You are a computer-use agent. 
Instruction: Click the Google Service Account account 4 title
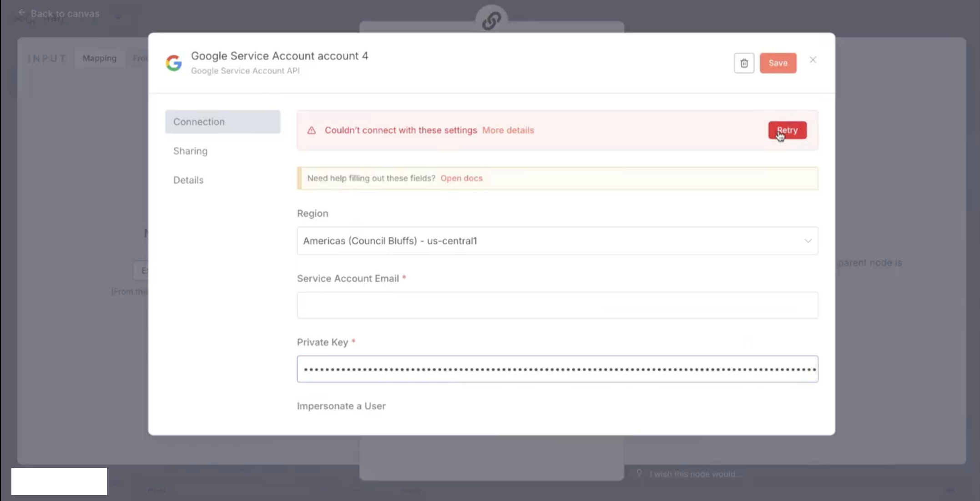(x=279, y=56)
